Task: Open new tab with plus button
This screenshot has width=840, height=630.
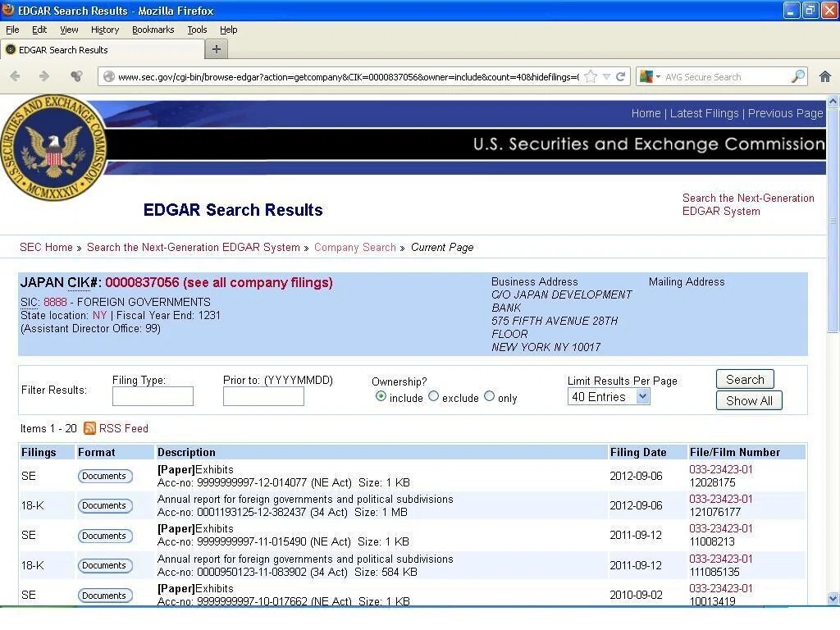Action: pos(217,49)
